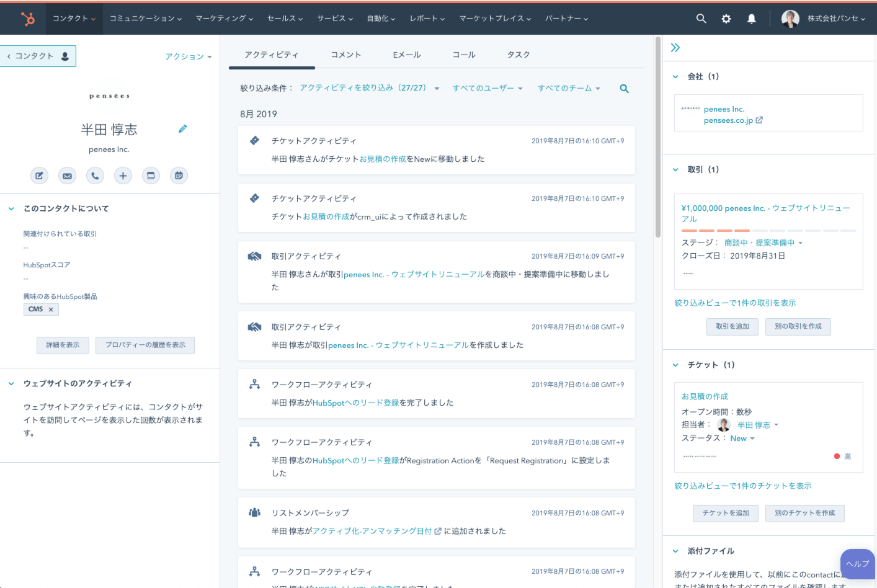Open the search magnifier in top navigation
Screen dimensions: 877x588
pyautogui.click(x=701, y=19)
